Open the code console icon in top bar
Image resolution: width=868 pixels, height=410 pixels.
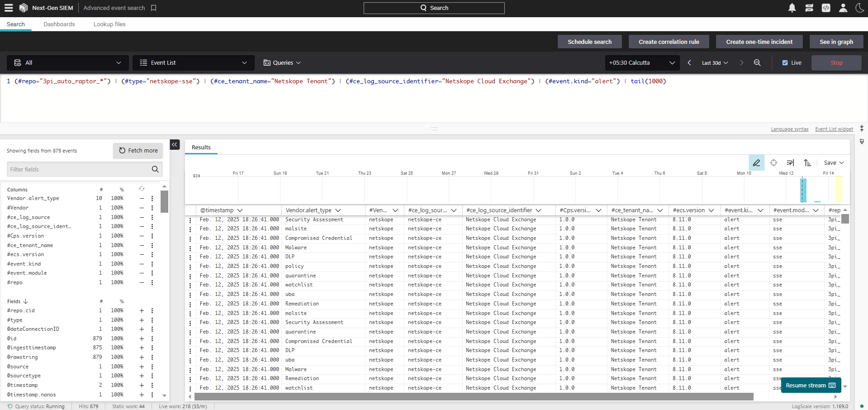point(826,8)
